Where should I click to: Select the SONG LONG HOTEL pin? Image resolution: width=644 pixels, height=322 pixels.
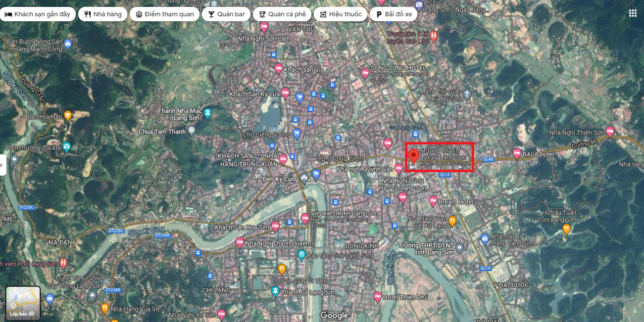click(365, 74)
